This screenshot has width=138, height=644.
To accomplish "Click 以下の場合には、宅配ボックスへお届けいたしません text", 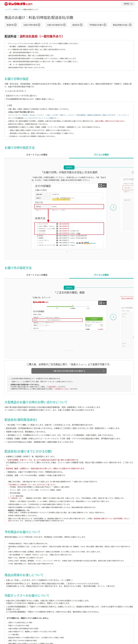I will [28, 618].
